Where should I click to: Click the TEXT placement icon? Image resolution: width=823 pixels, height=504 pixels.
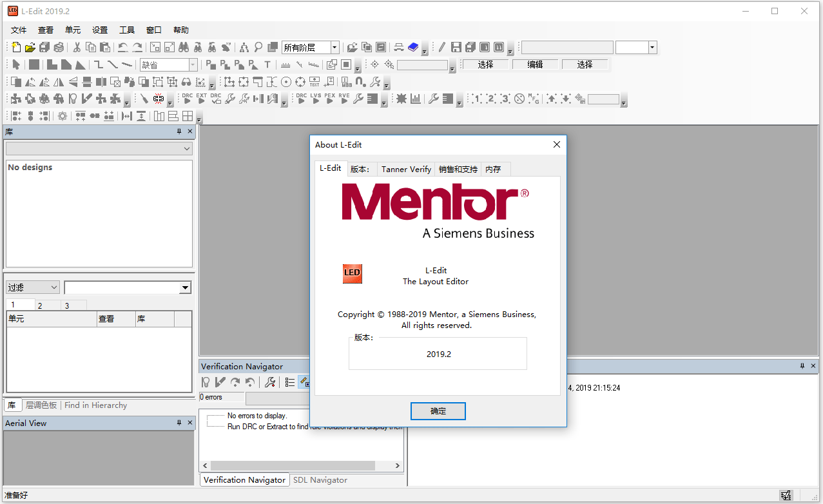click(x=314, y=82)
